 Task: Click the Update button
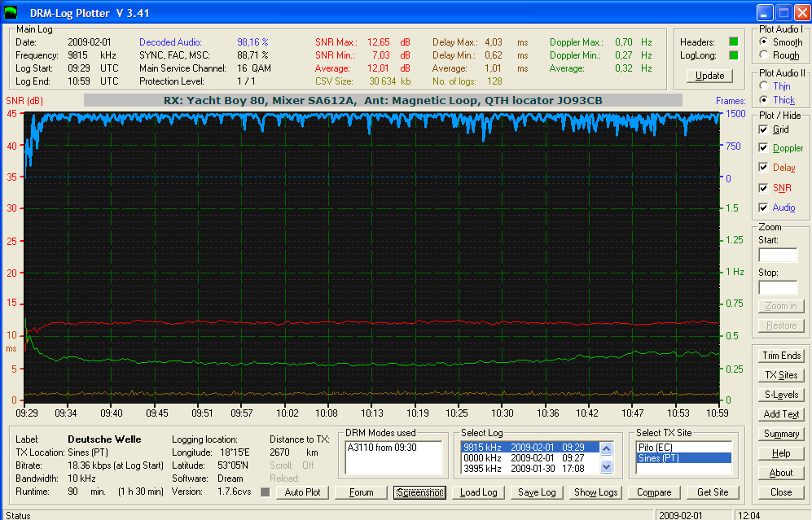point(709,76)
